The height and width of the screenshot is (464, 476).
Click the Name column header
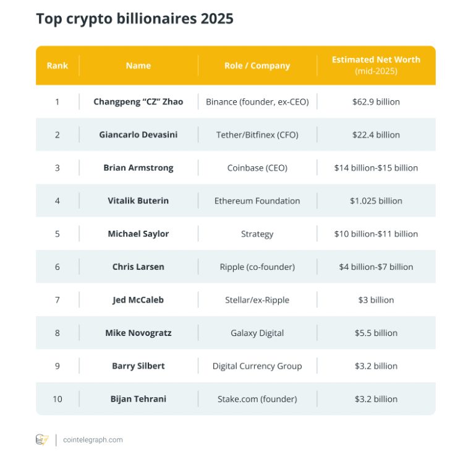138,66
